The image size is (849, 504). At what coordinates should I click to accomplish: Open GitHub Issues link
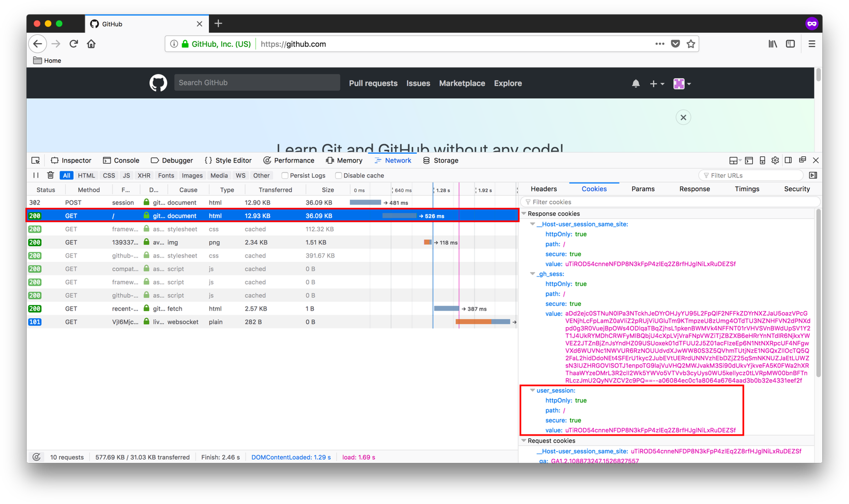pyautogui.click(x=418, y=83)
